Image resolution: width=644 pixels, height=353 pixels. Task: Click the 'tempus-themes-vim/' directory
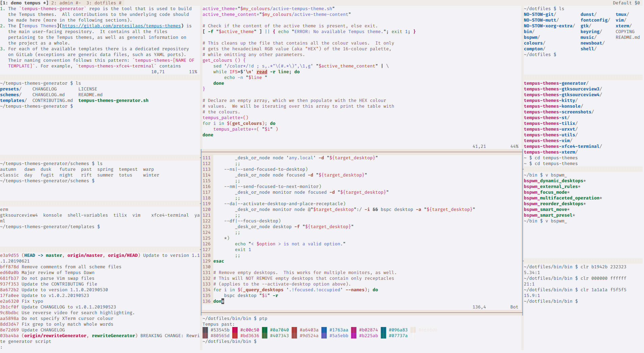(x=548, y=141)
